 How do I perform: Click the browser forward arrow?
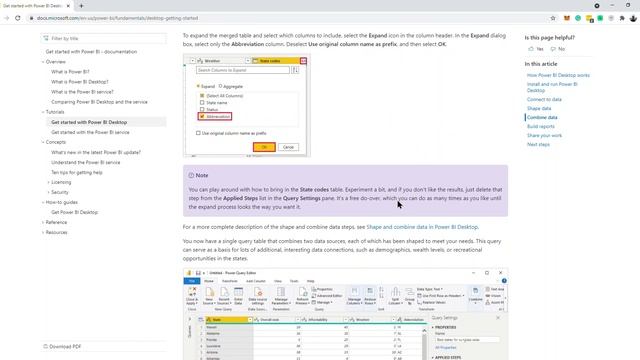click(6, 18)
